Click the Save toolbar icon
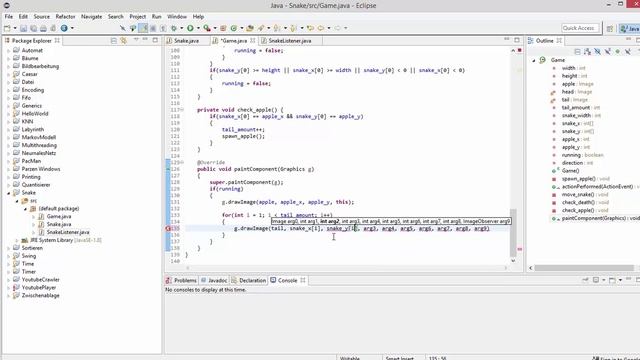The image size is (640, 360). [x=24, y=28]
